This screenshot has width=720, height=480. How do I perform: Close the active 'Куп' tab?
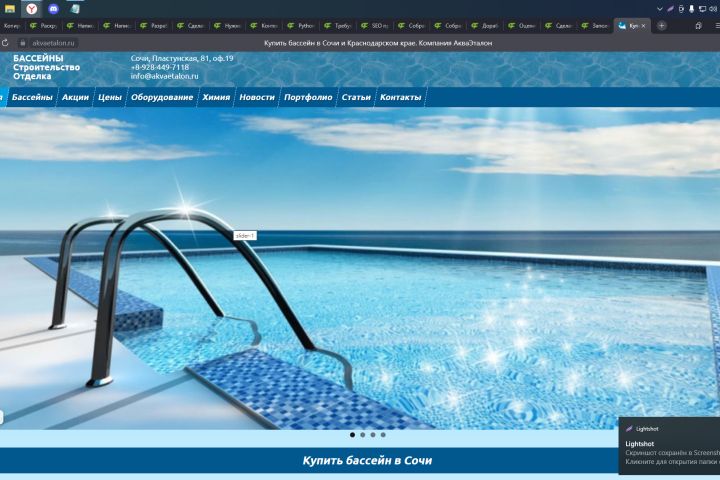pos(643,26)
